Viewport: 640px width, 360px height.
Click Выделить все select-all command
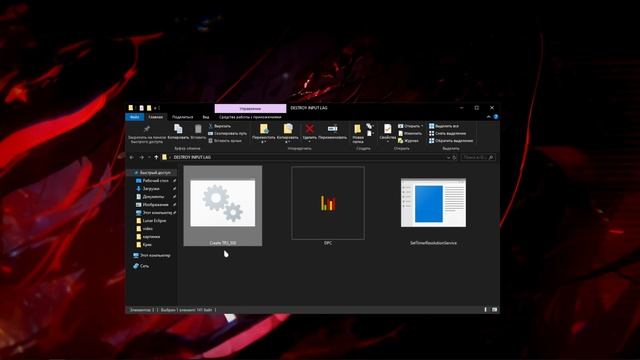pos(443,126)
